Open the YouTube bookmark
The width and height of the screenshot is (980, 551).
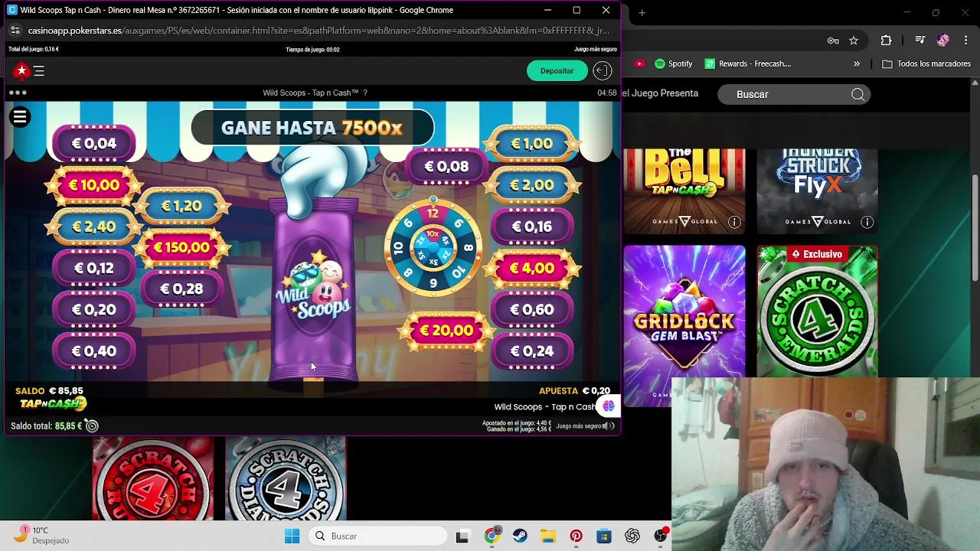click(x=639, y=64)
